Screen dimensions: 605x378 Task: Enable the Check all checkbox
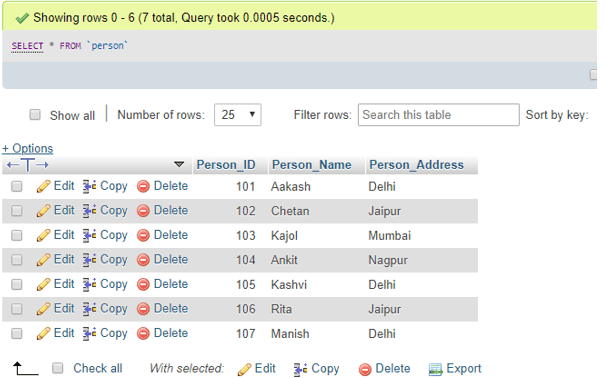57,368
